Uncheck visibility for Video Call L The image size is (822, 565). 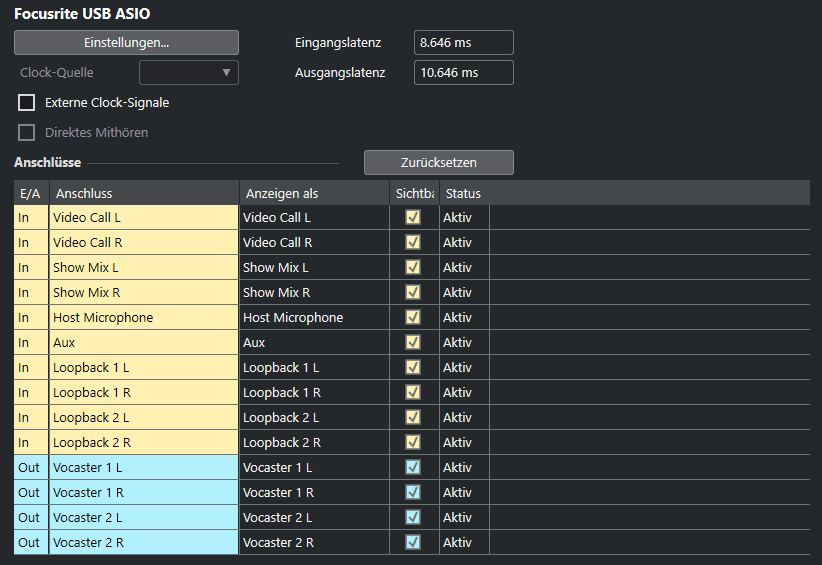pos(413,217)
